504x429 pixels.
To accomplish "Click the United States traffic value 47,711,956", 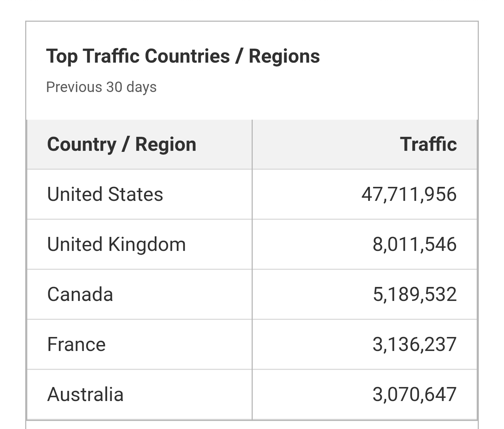I will click(x=409, y=195).
